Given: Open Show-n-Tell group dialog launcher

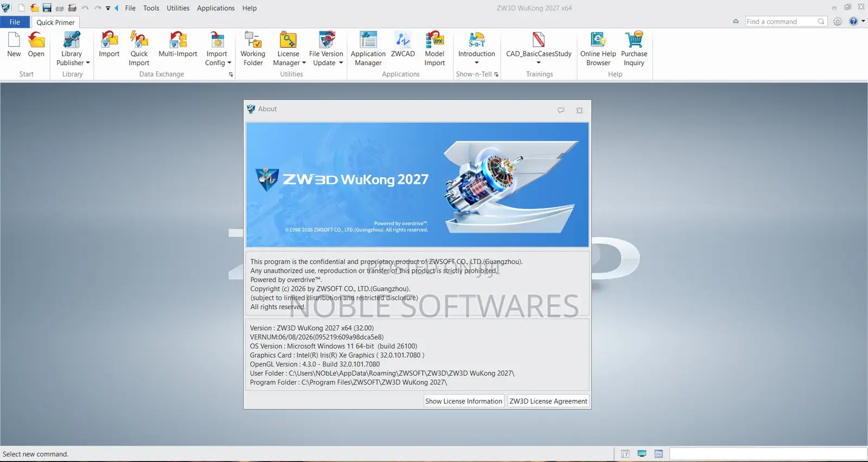Looking at the screenshot, I should pos(496,75).
